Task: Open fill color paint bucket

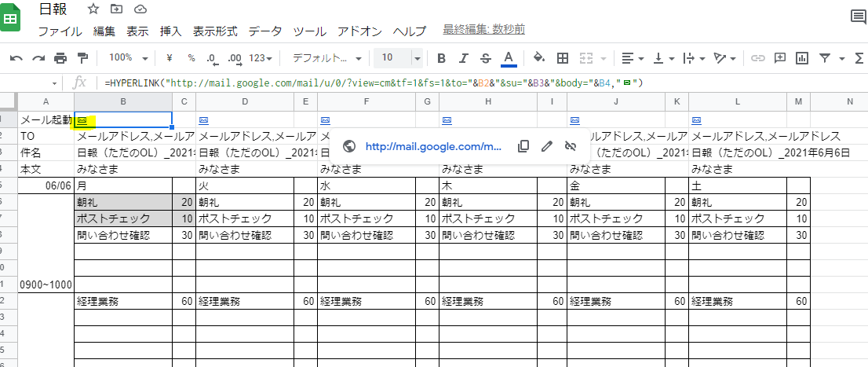Action: [538, 57]
